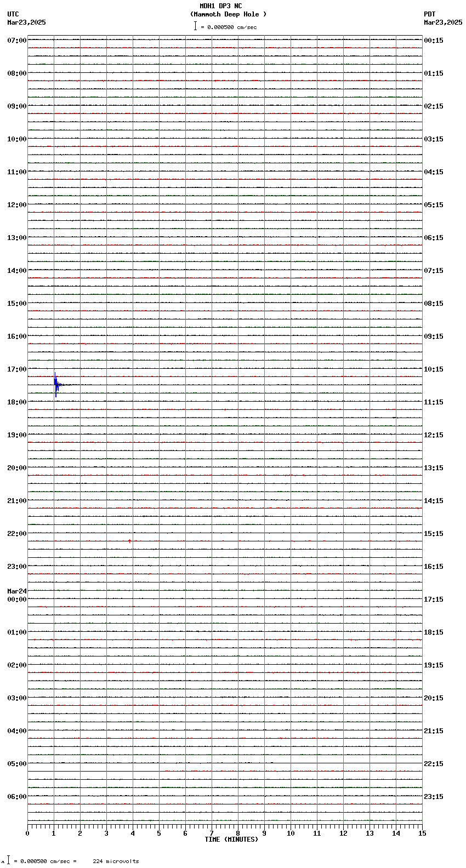
Task: Click the PDT label at top right
Action: pyautogui.click(x=429, y=14)
